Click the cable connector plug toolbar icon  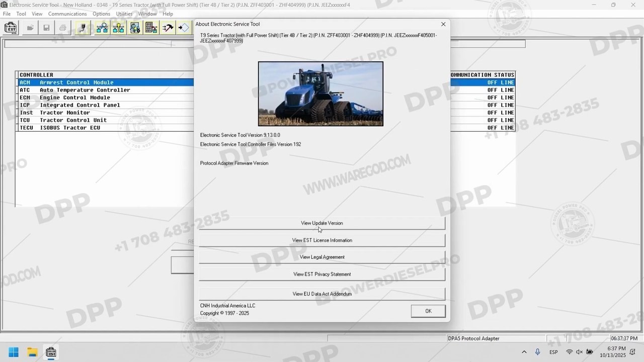click(x=83, y=28)
